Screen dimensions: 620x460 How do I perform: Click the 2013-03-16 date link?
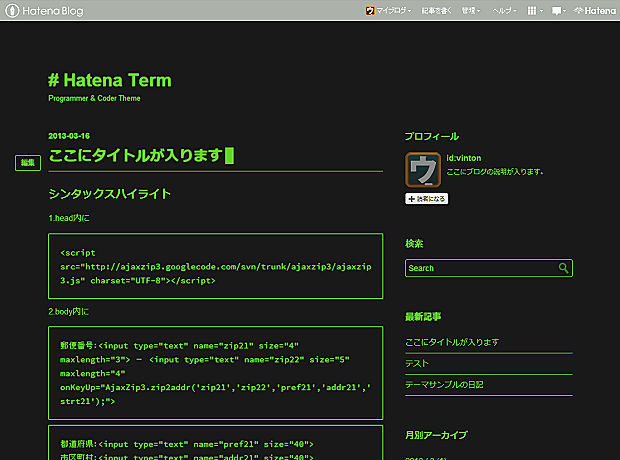point(69,136)
